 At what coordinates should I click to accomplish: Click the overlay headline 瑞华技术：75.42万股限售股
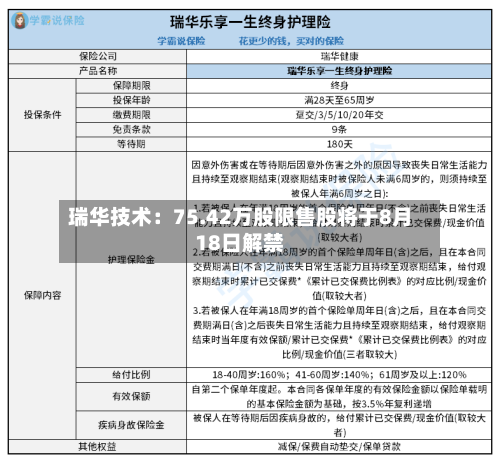tap(240, 230)
